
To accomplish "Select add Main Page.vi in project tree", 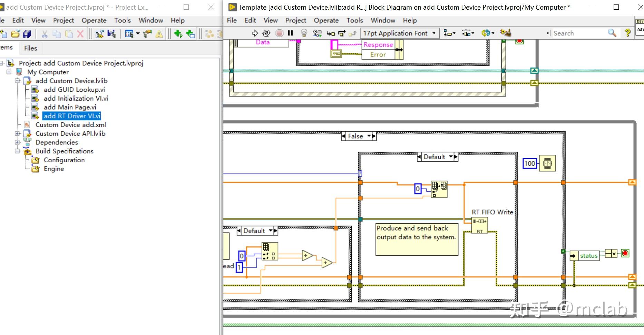I will (x=70, y=107).
